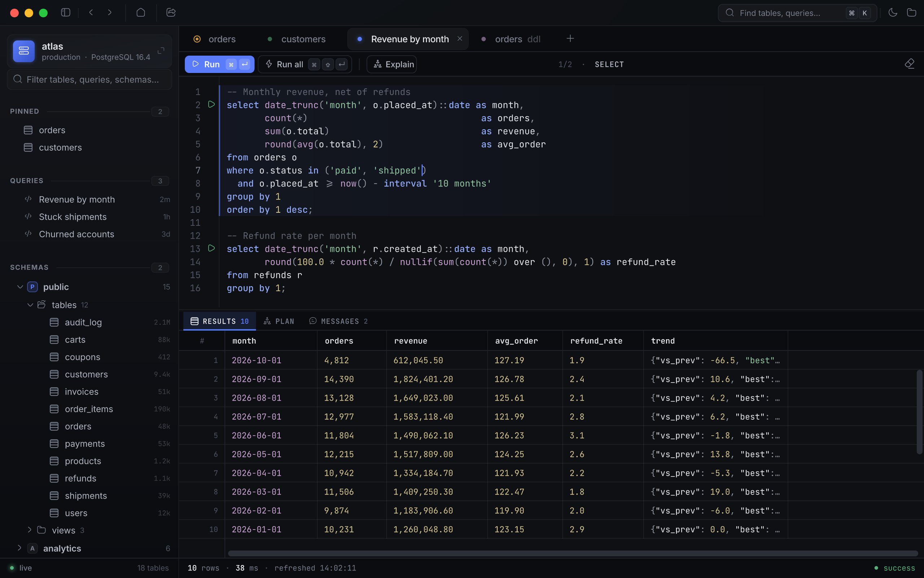Click the run-statement arrow on line 2
924x578 pixels.
point(211,104)
